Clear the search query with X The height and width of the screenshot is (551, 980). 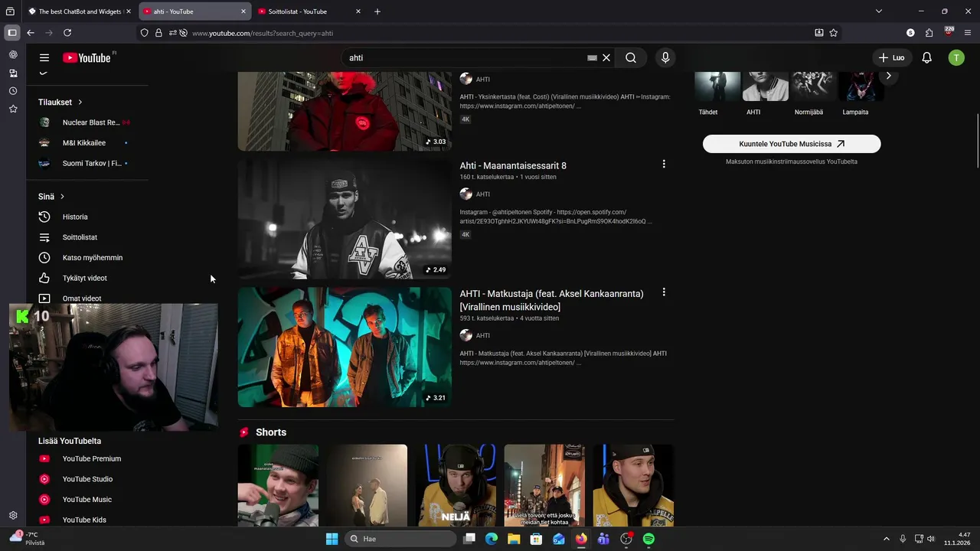606,57
